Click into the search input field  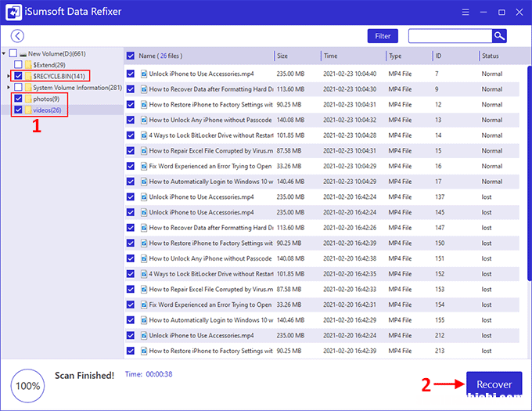(x=450, y=36)
